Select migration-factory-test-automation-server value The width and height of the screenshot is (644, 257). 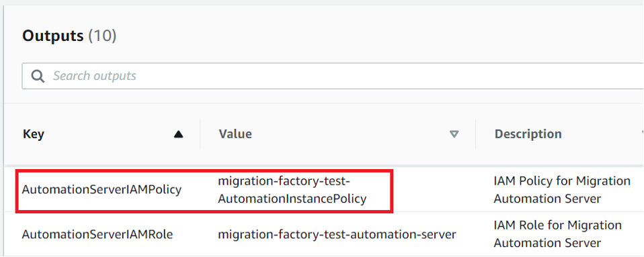337,234
